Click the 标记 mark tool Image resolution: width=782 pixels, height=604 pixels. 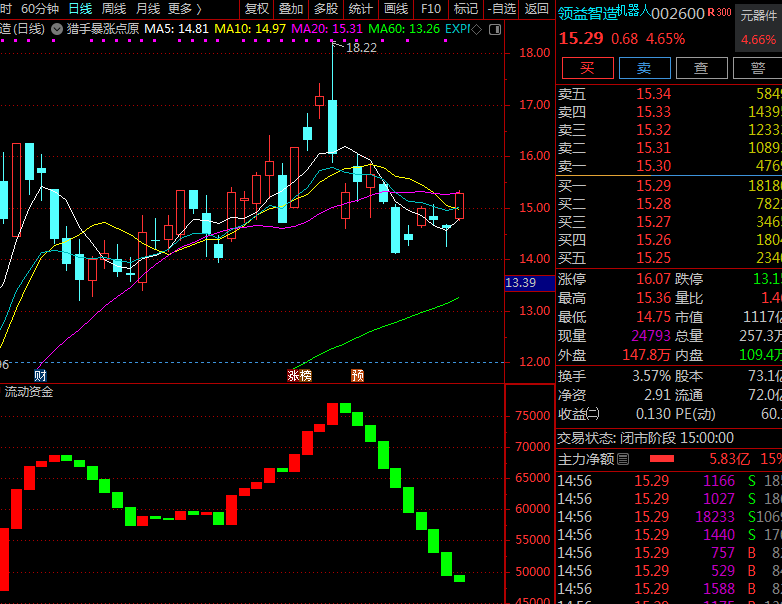pos(466,9)
